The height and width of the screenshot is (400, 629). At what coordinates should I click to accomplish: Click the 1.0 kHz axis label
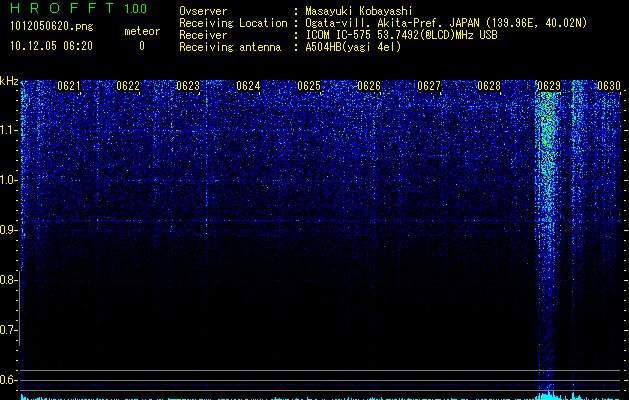[8, 181]
